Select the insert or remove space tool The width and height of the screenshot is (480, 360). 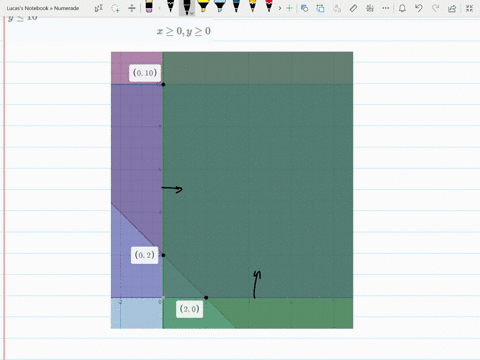pos(132,8)
